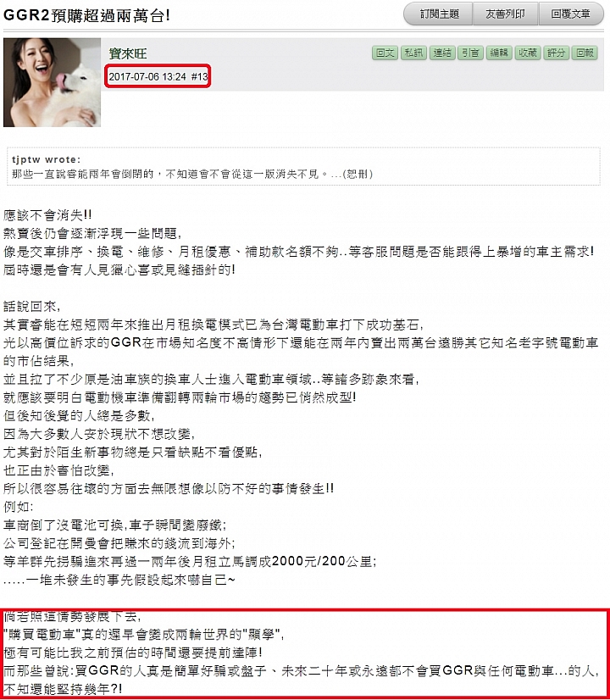This screenshot has height=700, width=610.
Task: Click thread title GGR2預購超過兩萬台!
Action: pos(86,15)
